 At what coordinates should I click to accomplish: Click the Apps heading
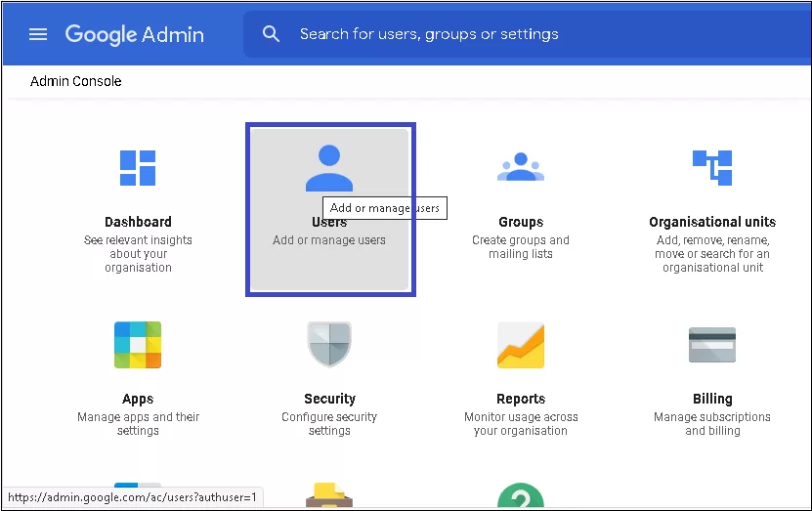click(138, 400)
